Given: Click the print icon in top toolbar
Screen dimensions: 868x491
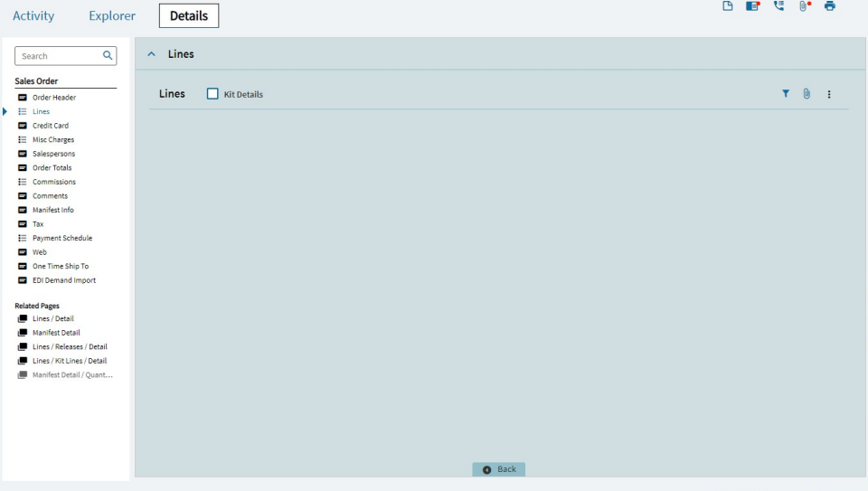Looking at the screenshot, I should click(829, 6).
